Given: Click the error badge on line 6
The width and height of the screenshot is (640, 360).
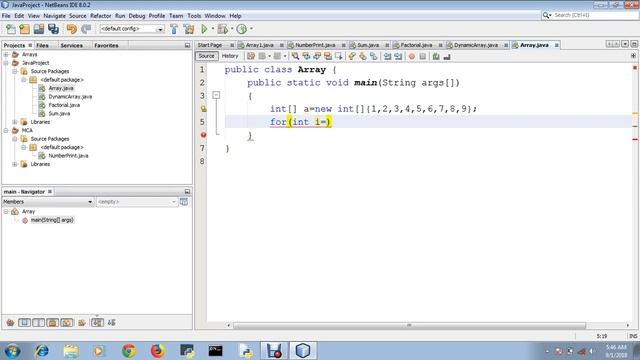Looking at the screenshot, I should 203,135.
